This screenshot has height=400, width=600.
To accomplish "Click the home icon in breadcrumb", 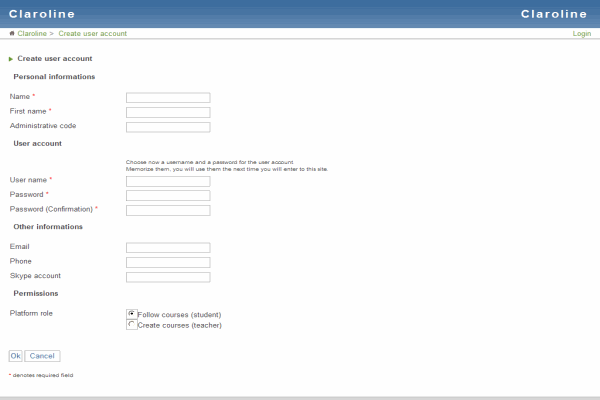I will (x=12, y=34).
